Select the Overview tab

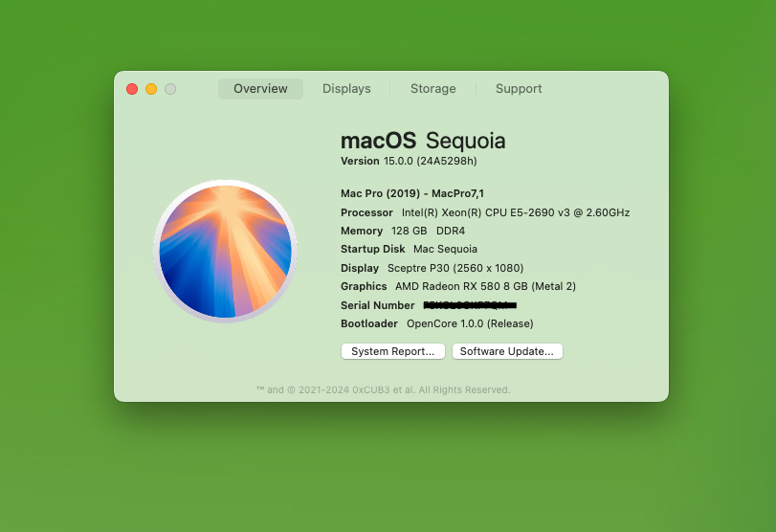pos(260,89)
